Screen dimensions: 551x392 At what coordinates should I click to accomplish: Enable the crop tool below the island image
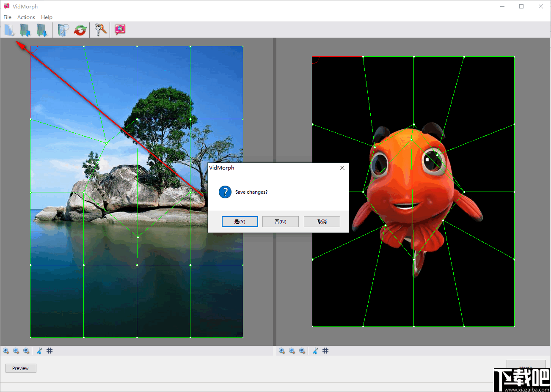pyautogui.click(x=39, y=351)
